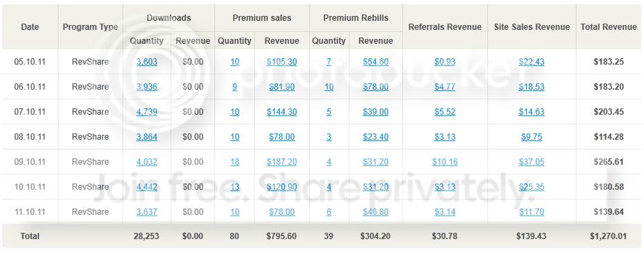
Task: Click premium rebills quantity 7 link
Action: coord(329,62)
